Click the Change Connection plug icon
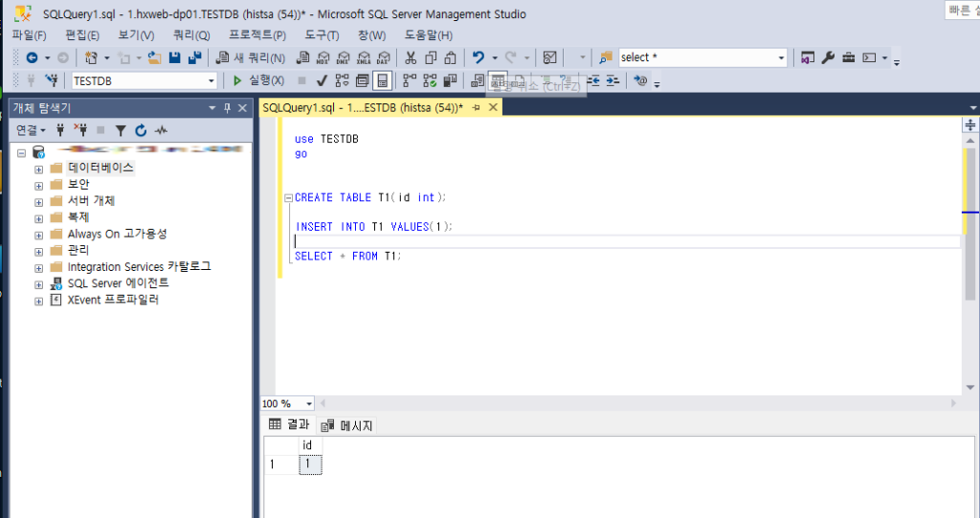980x518 pixels. click(52, 80)
